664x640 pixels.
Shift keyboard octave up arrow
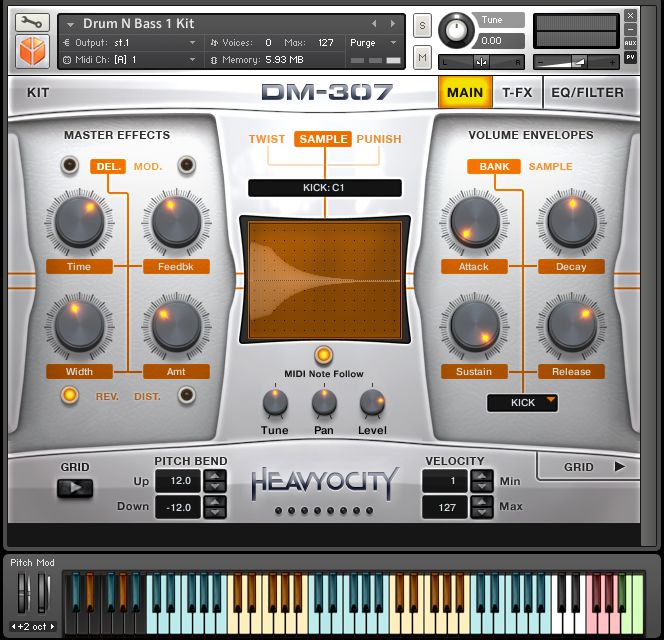pos(52,626)
